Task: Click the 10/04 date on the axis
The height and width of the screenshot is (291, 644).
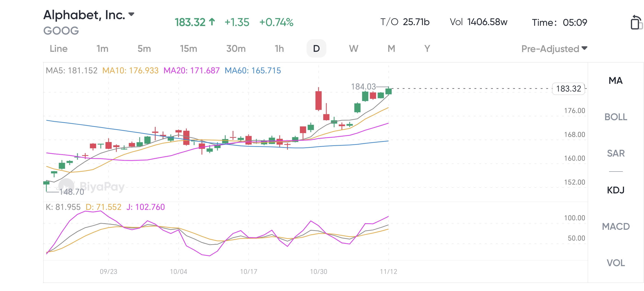Action: tap(178, 271)
